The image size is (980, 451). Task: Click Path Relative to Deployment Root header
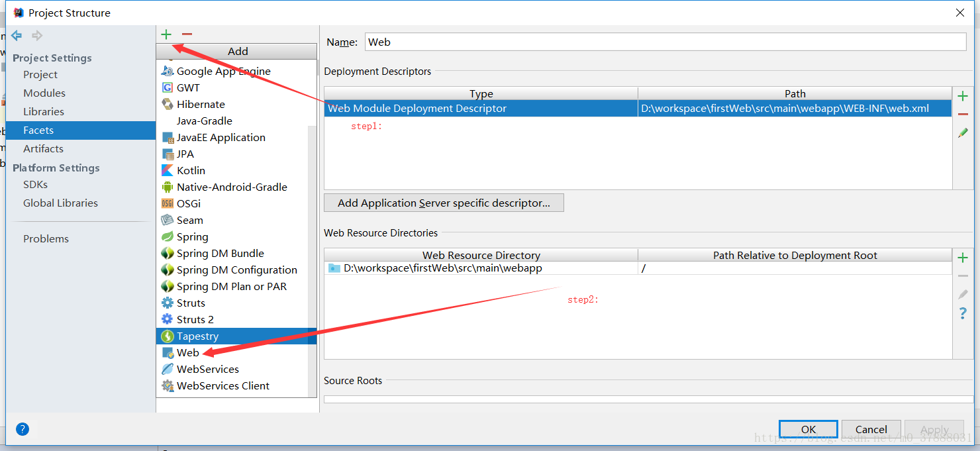coord(795,255)
